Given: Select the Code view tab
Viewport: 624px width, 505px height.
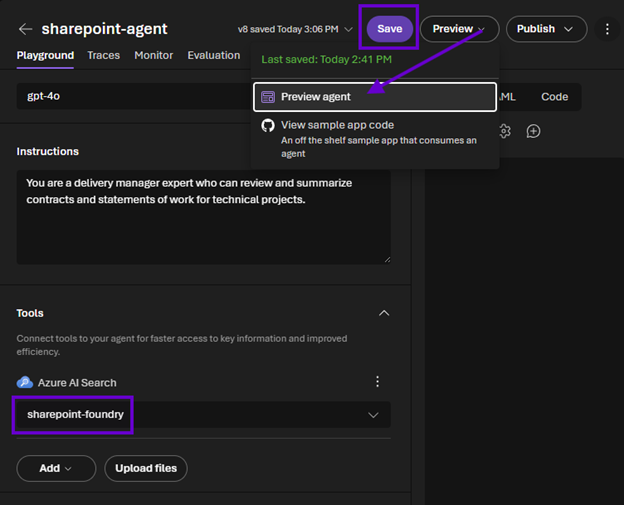Looking at the screenshot, I should click(554, 97).
